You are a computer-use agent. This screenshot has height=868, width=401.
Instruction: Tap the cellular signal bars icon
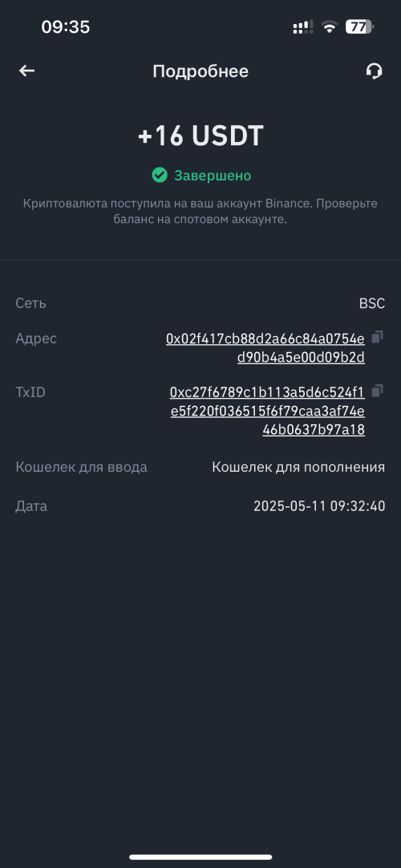coord(302,26)
